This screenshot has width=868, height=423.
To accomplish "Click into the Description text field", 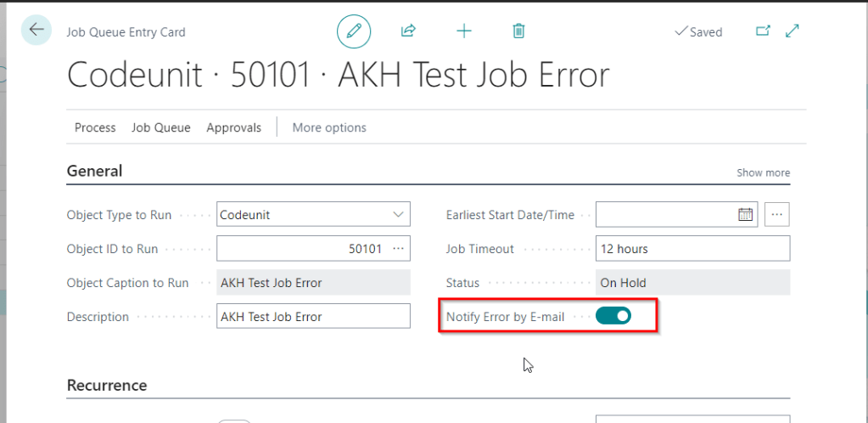I will click(x=312, y=317).
